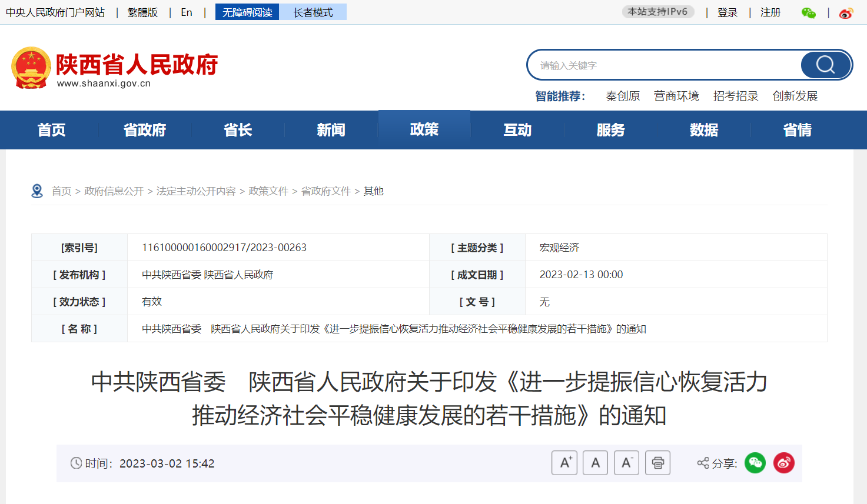Open the 互动 navigation tab

(517, 130)
